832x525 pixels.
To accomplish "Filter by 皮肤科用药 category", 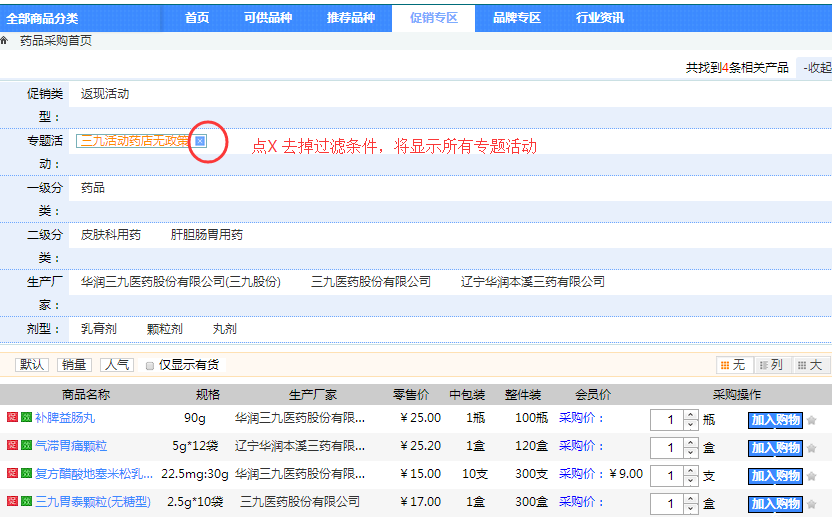I will pos(110,235).
